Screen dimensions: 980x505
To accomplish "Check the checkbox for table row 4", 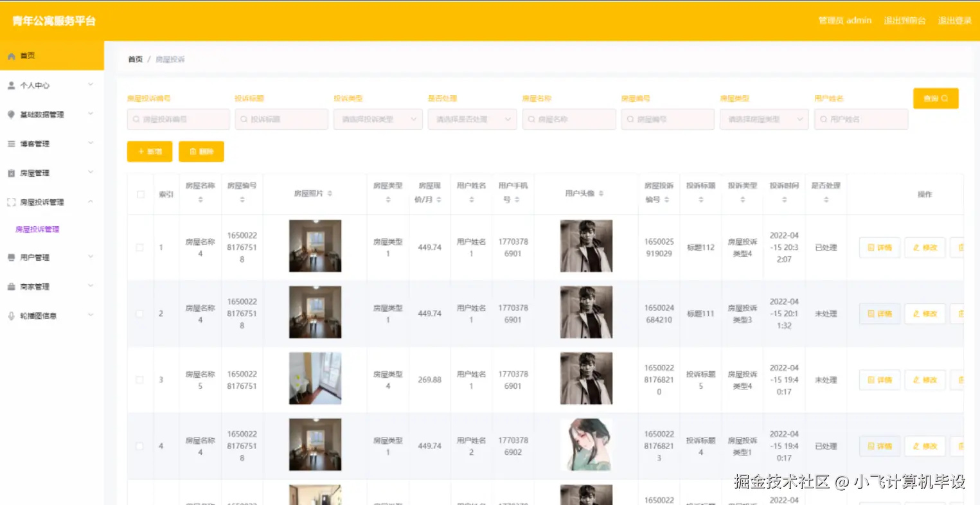I will pyautogui.click(x=139, y=446).
